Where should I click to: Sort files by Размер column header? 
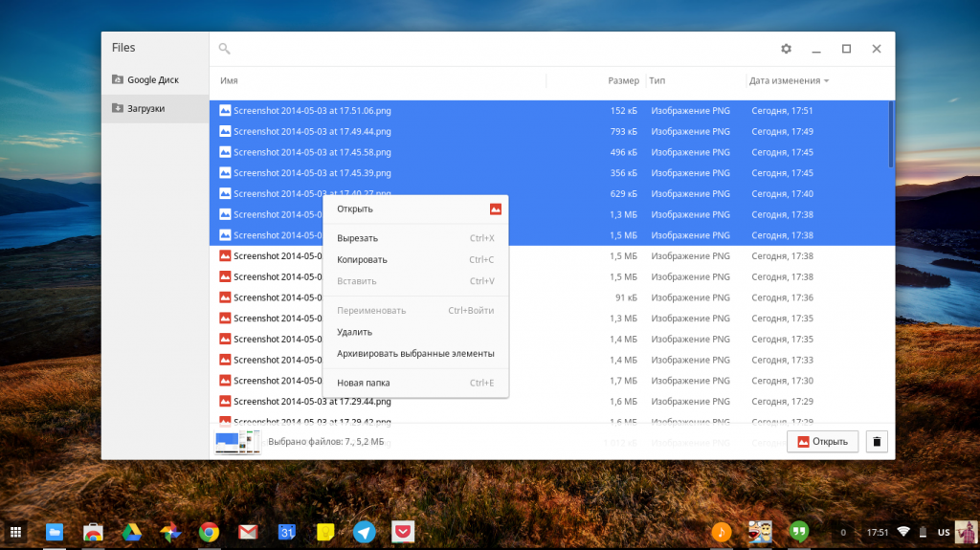coord(623,81)
